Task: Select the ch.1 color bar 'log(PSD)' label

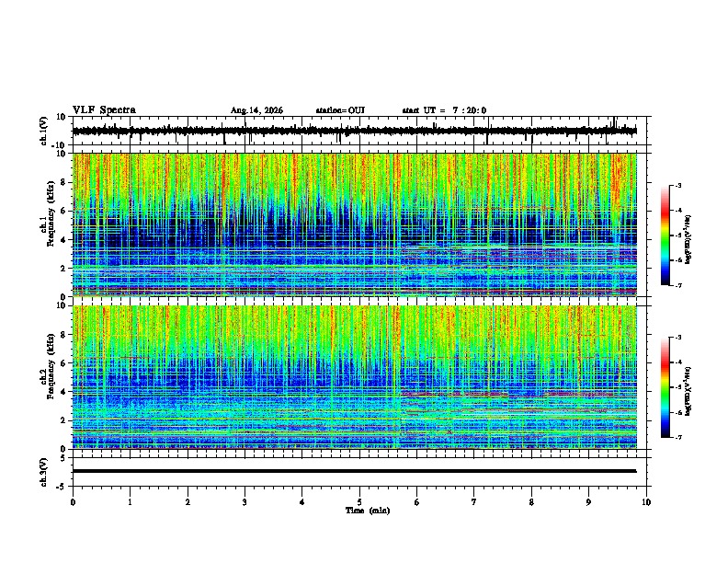Action: click(x=688, y=240)
